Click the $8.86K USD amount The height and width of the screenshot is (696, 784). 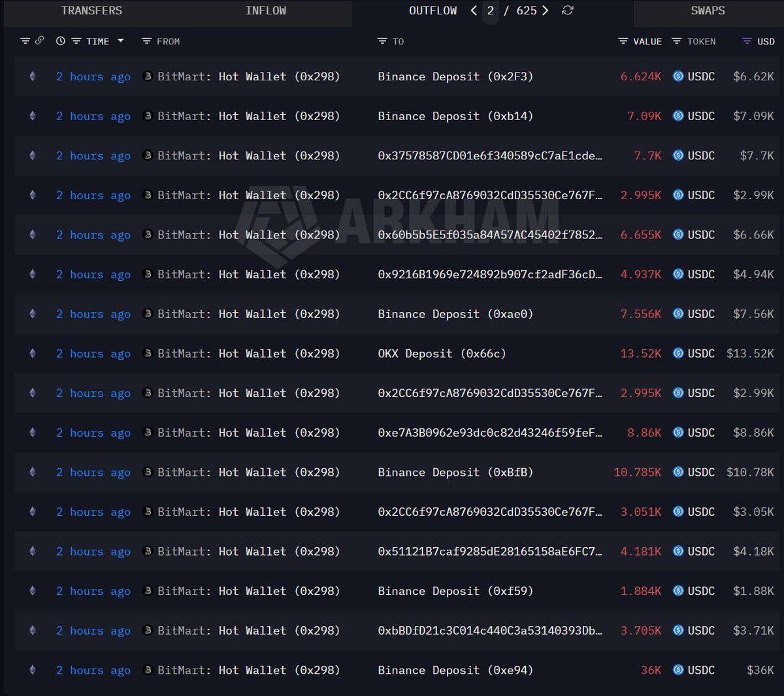point(753,432)
